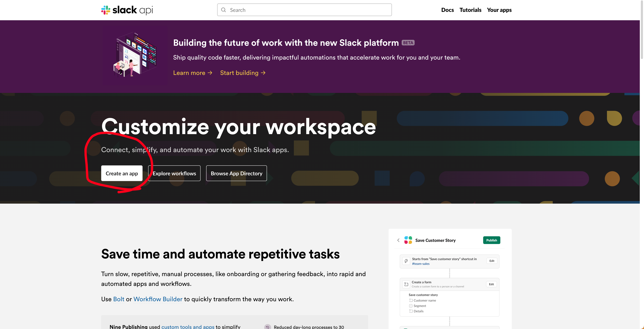
Task: Click the lightning shortcut trigger icon
Action: [406, 261]
